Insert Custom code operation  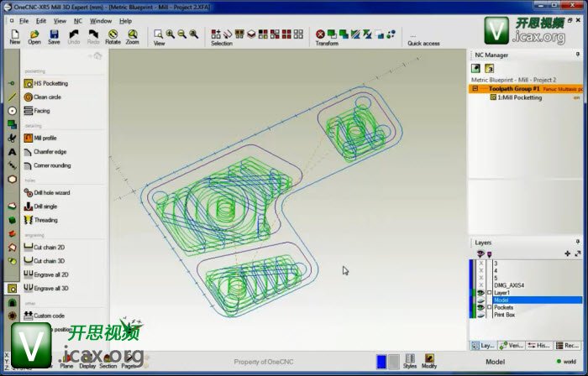(45, 316)
